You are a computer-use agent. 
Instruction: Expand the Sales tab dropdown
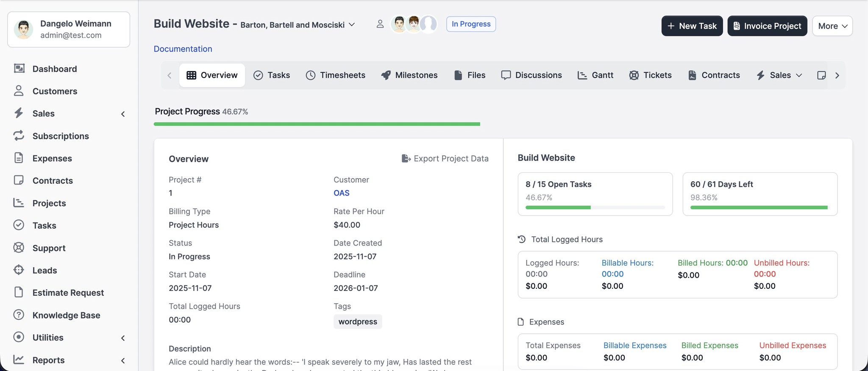tap(799, 75)
